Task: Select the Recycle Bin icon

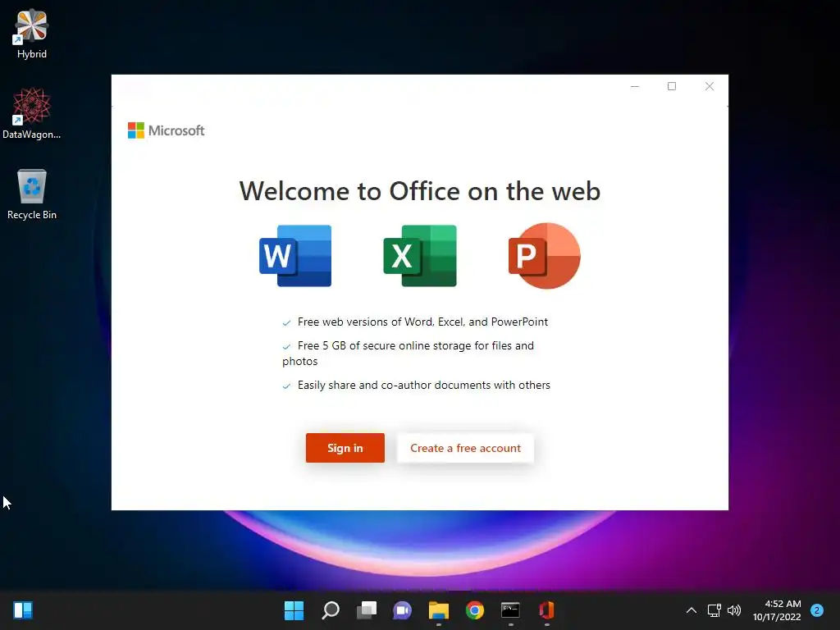Action: [32, 194]
